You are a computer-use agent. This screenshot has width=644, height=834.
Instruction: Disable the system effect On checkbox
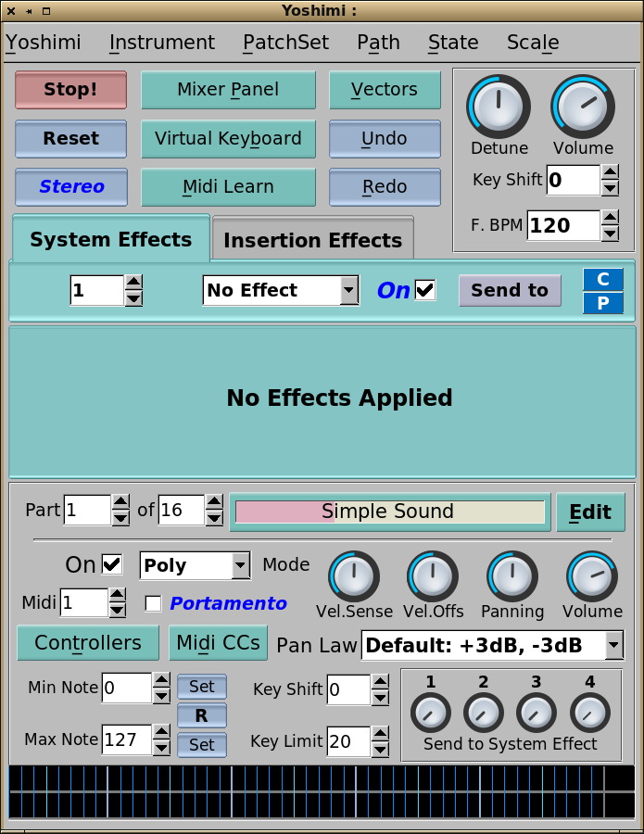[425, 290]
